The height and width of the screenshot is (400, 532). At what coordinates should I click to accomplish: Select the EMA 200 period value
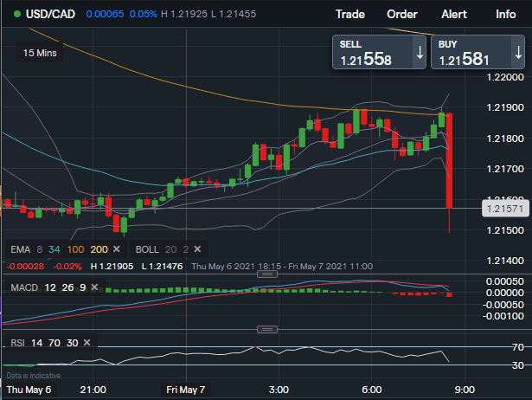coord(99,249)
